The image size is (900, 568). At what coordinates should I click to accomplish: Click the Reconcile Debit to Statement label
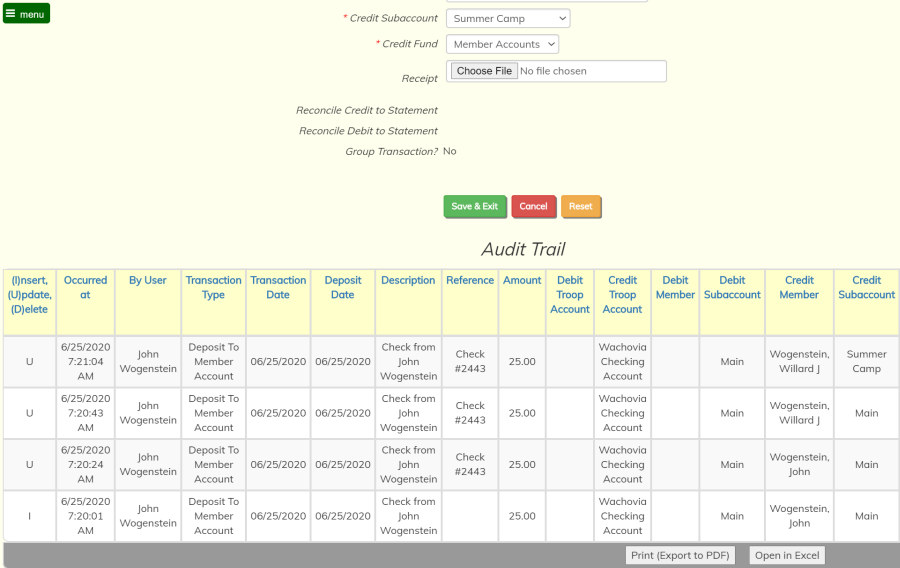[368, 131]
